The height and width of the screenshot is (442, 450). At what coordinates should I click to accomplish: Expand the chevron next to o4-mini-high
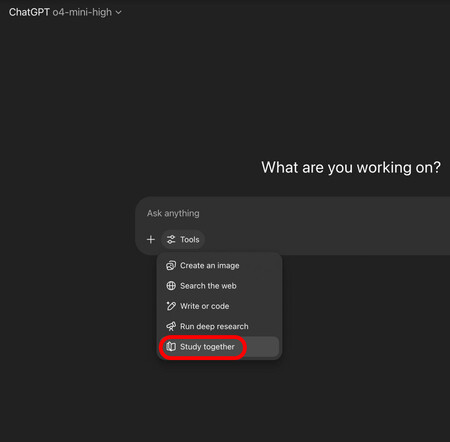pos(118,13)
